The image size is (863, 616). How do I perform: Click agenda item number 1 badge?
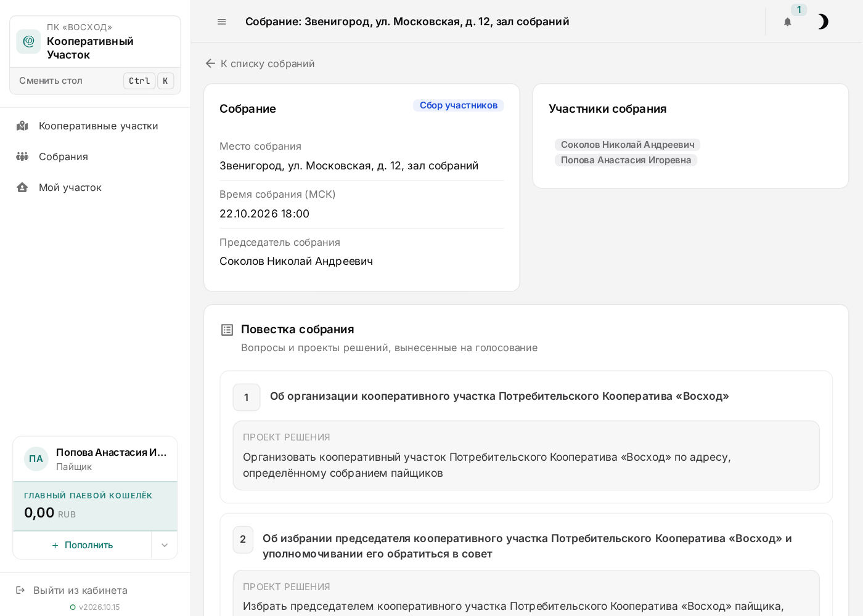point(247,397)
